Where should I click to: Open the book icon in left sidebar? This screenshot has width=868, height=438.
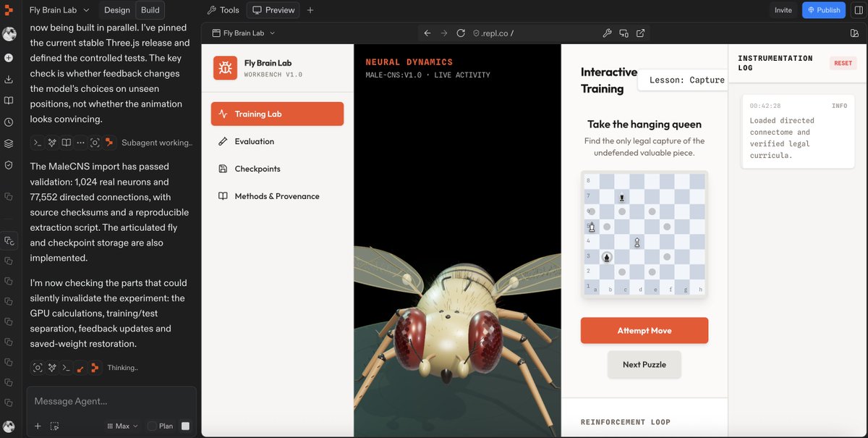9,101
